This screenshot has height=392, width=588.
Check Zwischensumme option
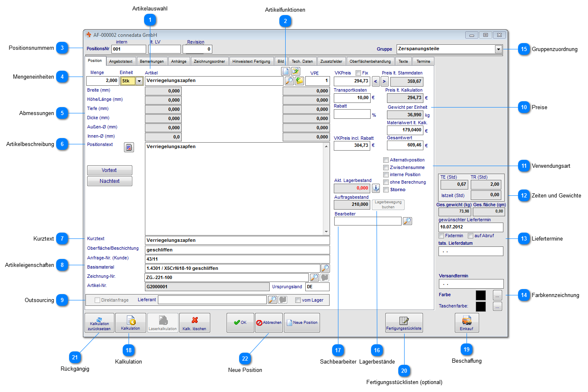pos(386,167)
